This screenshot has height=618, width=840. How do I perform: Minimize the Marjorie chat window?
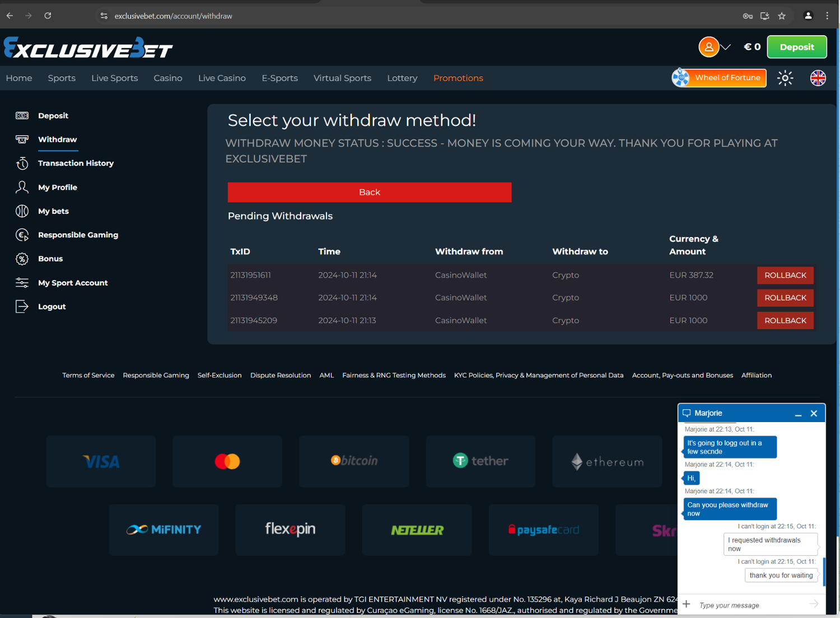(798, 414)
